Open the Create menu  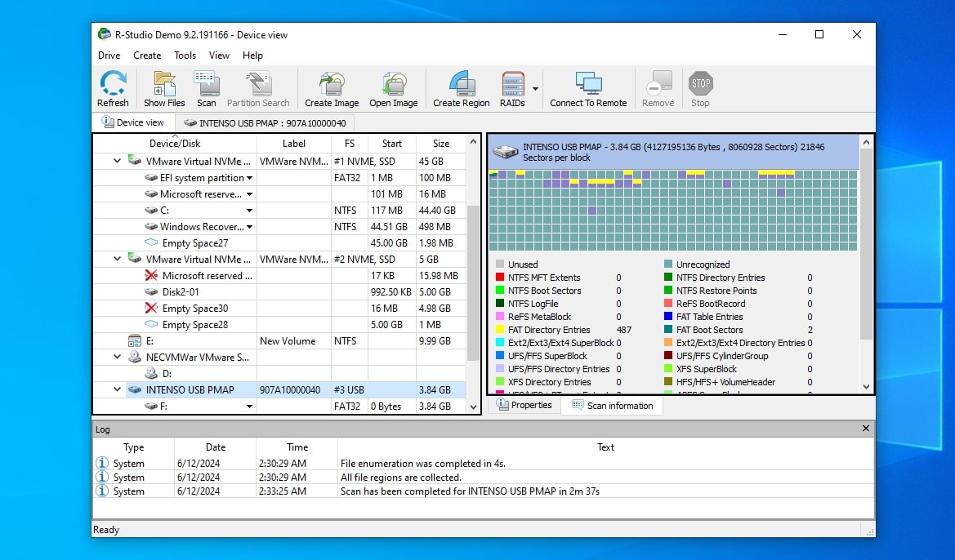pos(147,56)
